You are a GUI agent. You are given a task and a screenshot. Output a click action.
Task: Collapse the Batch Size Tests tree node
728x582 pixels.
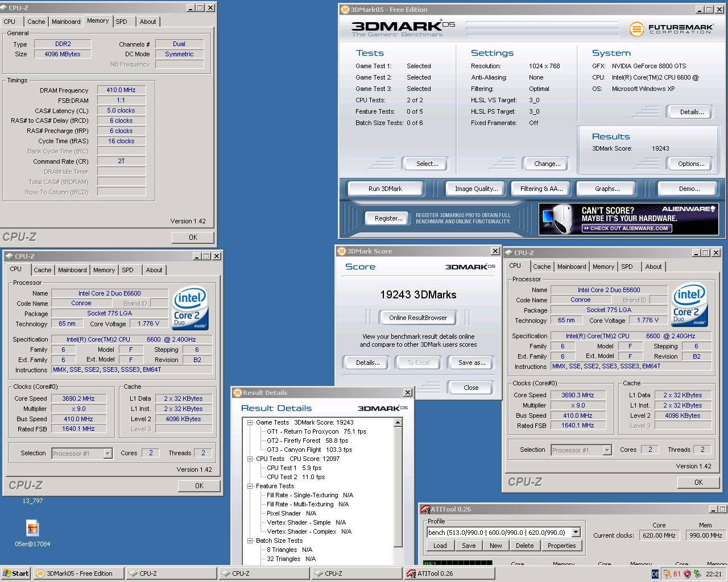[250, 541]
